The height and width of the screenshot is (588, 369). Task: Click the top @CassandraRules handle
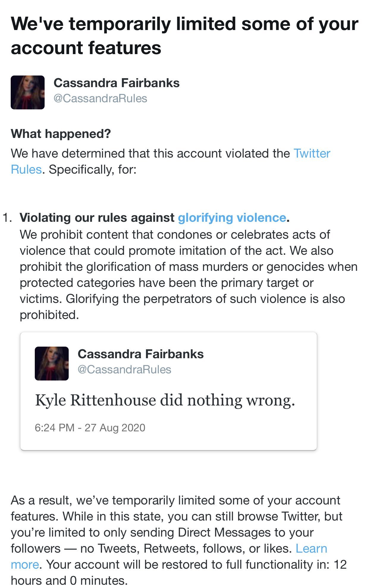tap(101, 98)
